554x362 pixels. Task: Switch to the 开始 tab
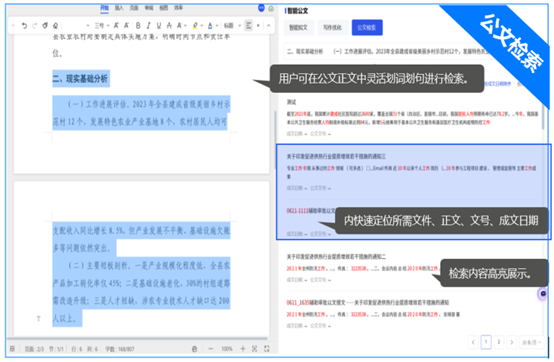tap(104, 7)
